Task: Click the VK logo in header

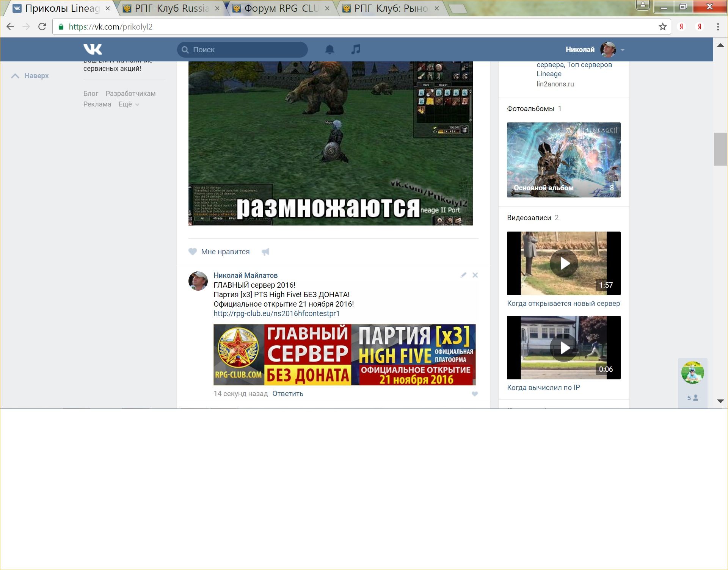Action: [93, 49]
